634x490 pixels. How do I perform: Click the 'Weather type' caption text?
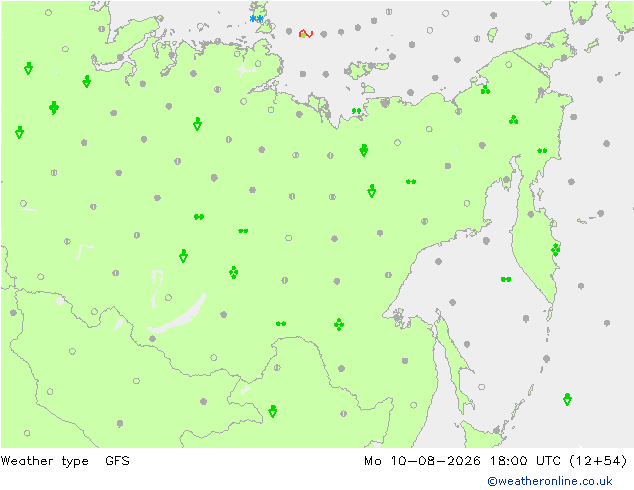pos(44,461)
